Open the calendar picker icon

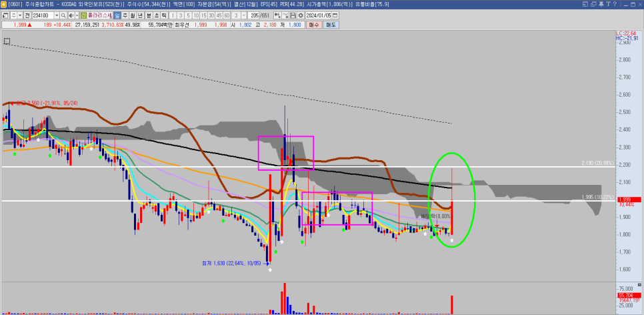335,15
